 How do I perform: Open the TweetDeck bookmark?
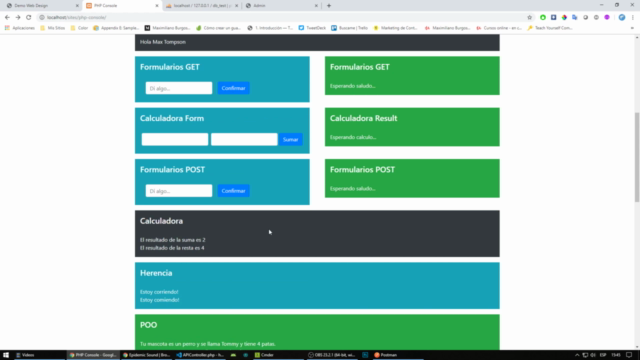click(312, 28)
